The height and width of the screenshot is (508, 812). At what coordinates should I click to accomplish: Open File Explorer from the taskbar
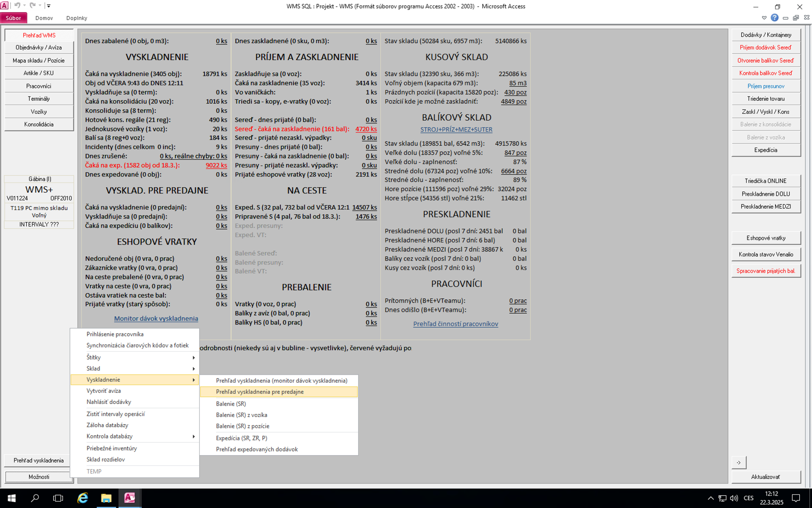tap(106, 498)
